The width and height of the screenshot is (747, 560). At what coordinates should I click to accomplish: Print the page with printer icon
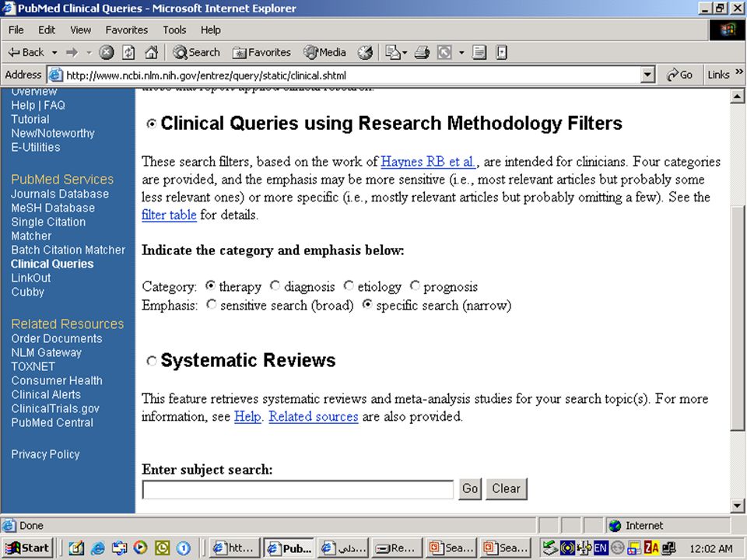tap(422, 52)
